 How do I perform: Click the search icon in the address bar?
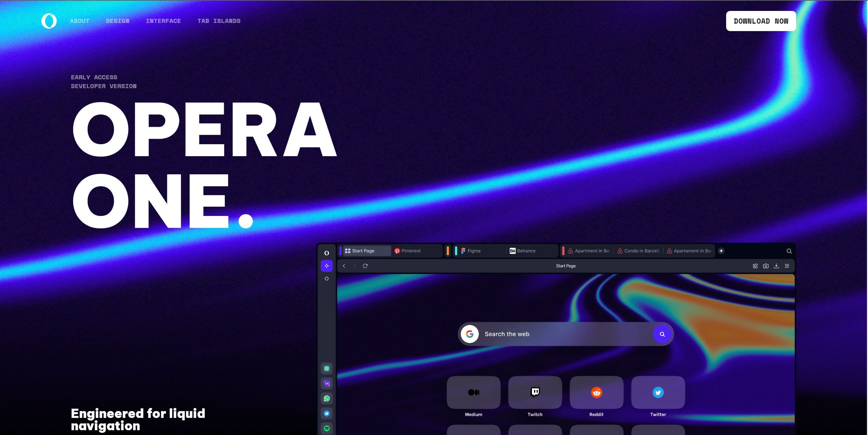[x=789, y=251]
